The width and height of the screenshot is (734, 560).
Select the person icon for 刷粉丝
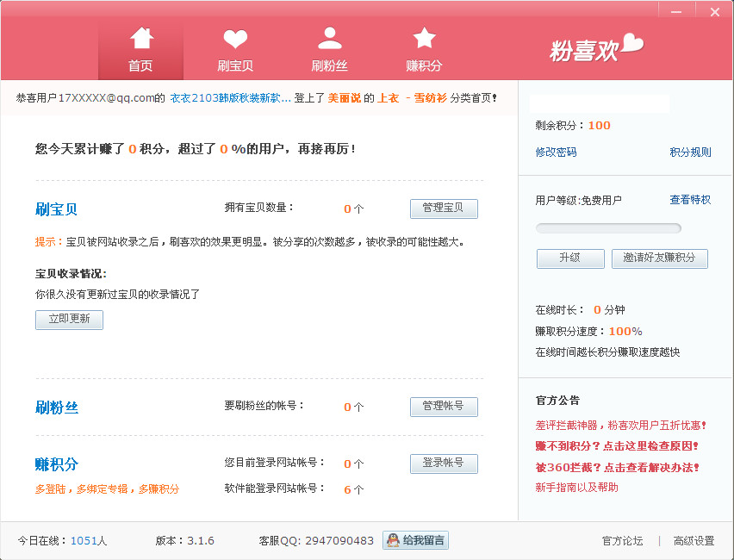tap(329, 39)
